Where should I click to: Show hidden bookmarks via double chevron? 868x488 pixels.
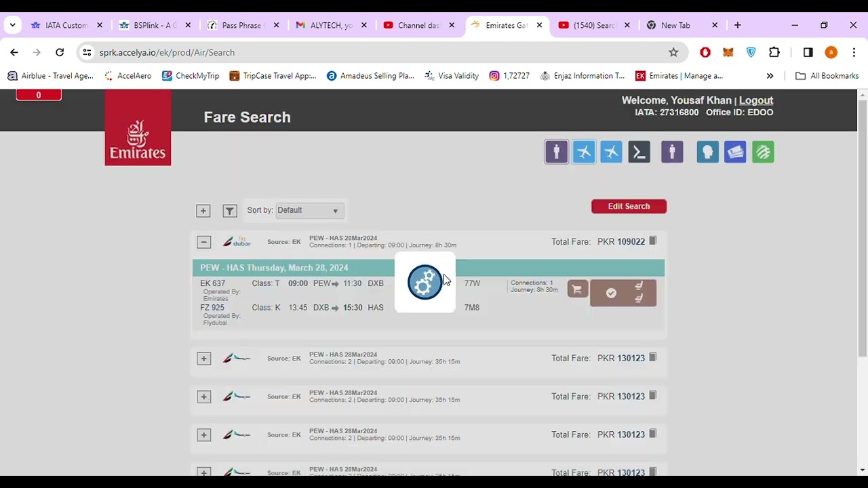click(770, 76)
